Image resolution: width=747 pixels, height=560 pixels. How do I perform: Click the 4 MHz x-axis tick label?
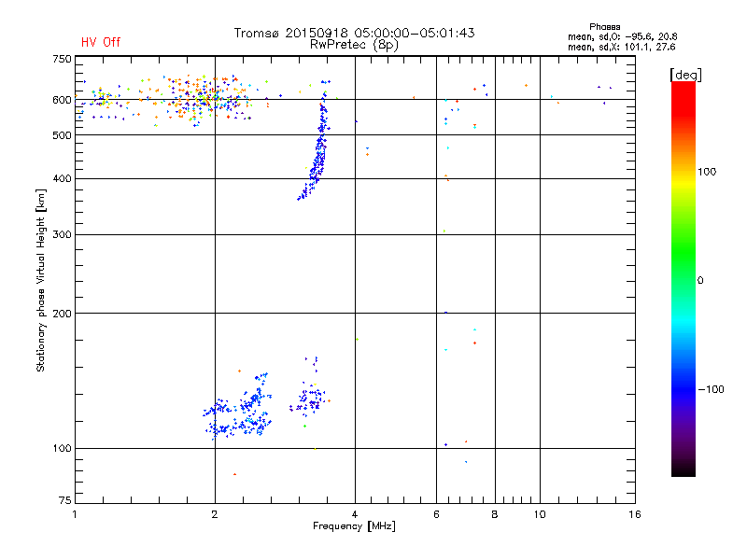[x=355, y=514]
